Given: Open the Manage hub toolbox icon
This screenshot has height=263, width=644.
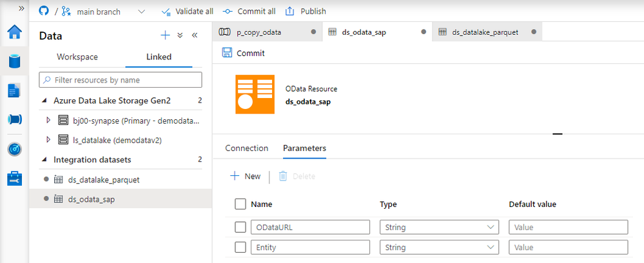Looking at the screenshot, I should 14,178.
